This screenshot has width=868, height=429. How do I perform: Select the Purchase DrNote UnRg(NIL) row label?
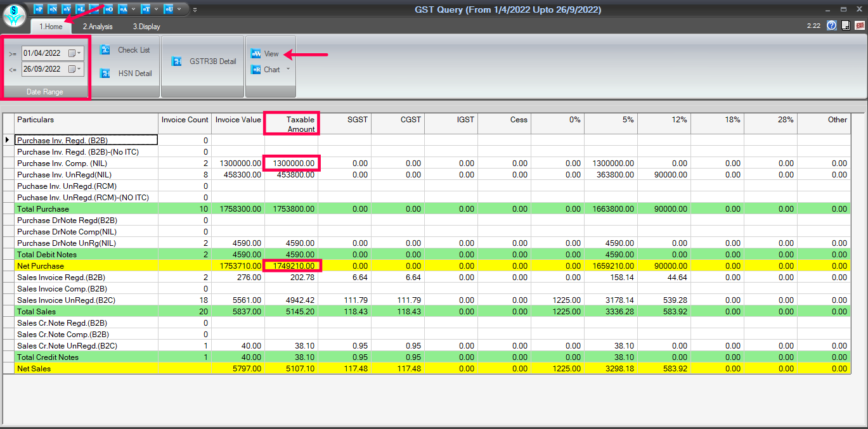click(86, 243)
